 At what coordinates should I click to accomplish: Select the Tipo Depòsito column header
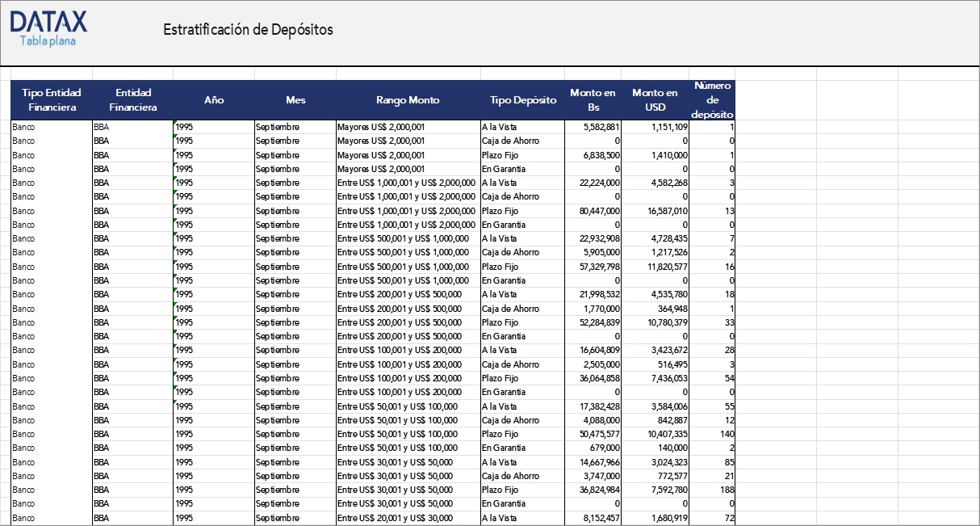point(521,99)
